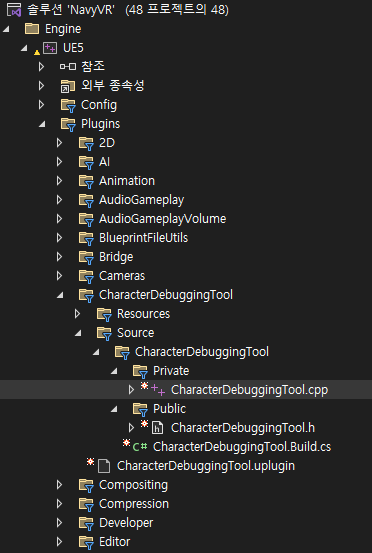The height and width of the screenshot is (553, 372).
Task: Collapse the Public folder arrow
Action: (x=114, y=409)
